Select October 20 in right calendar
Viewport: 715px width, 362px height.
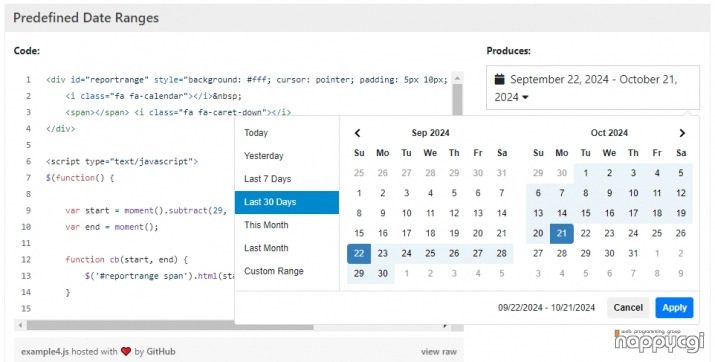(538, 233)
